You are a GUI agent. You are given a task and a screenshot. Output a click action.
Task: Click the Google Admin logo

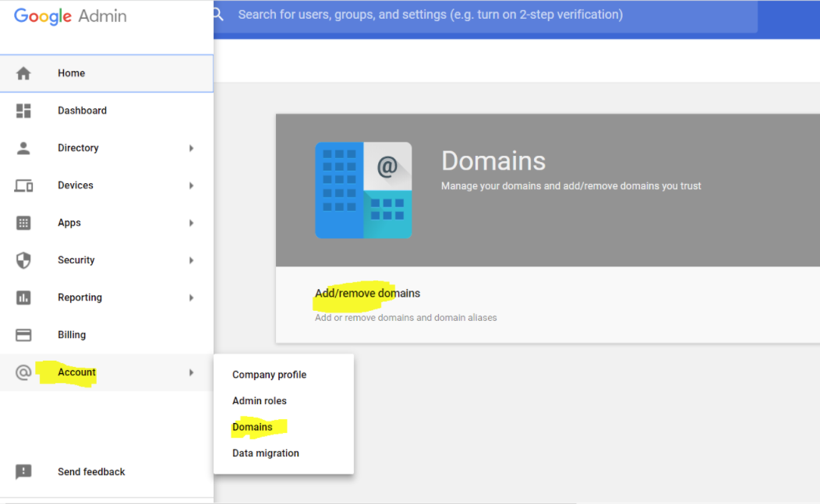(x=70, y=16)
